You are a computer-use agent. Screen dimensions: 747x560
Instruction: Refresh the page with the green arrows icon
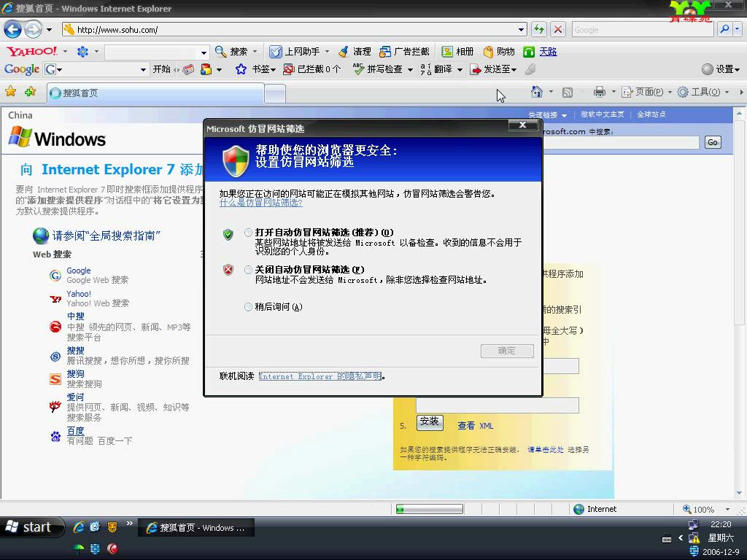click(539, 29)
